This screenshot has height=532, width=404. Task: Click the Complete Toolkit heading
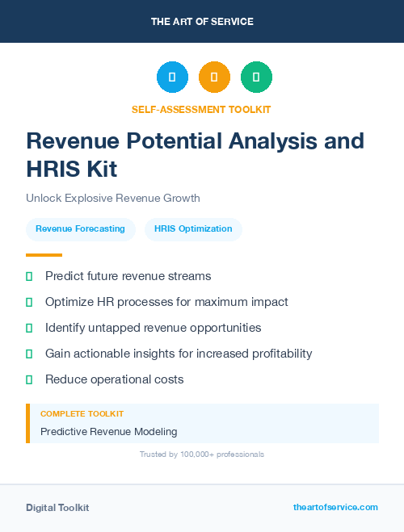point(82,414)
